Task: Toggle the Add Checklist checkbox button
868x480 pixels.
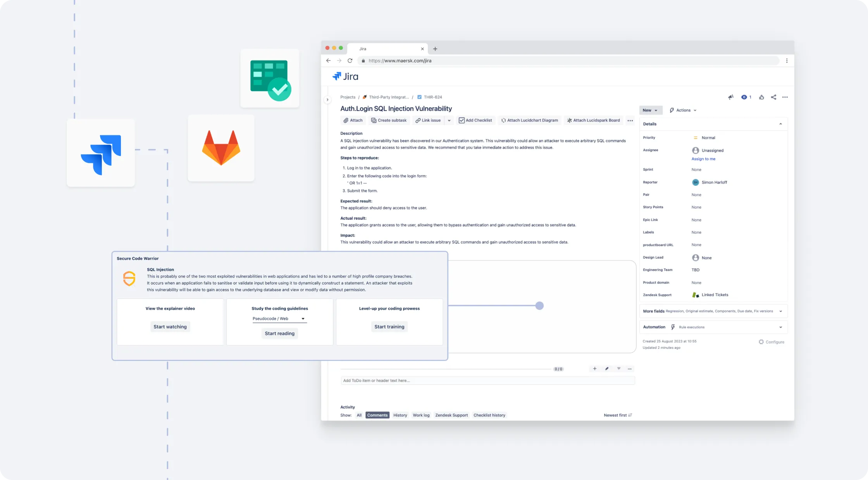Action: click(462, 120)
